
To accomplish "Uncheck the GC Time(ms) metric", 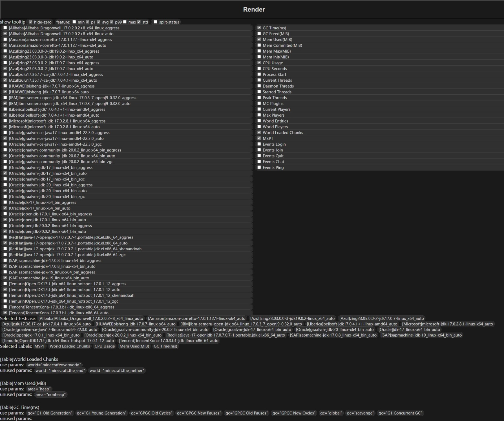I will [259, 28].
